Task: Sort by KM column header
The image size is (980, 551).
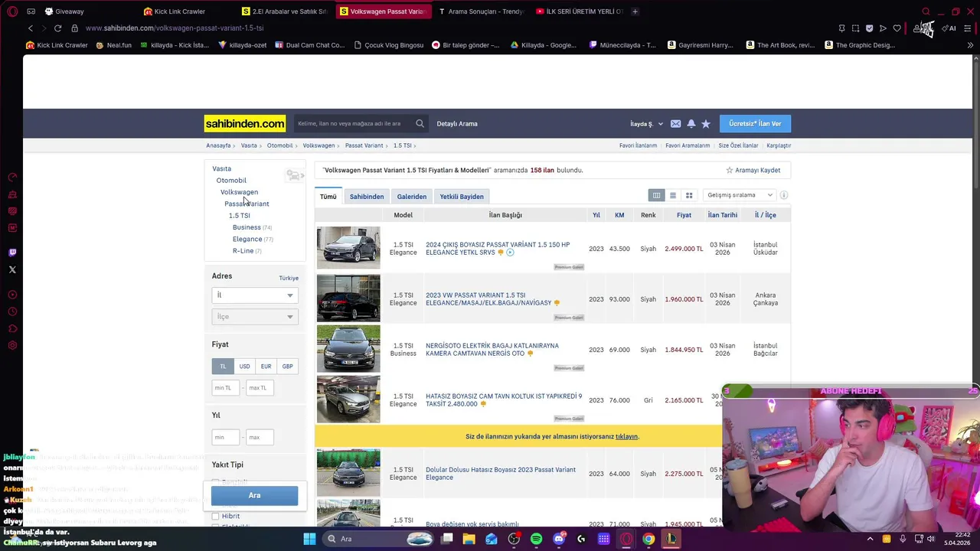Action: [619, 215]
